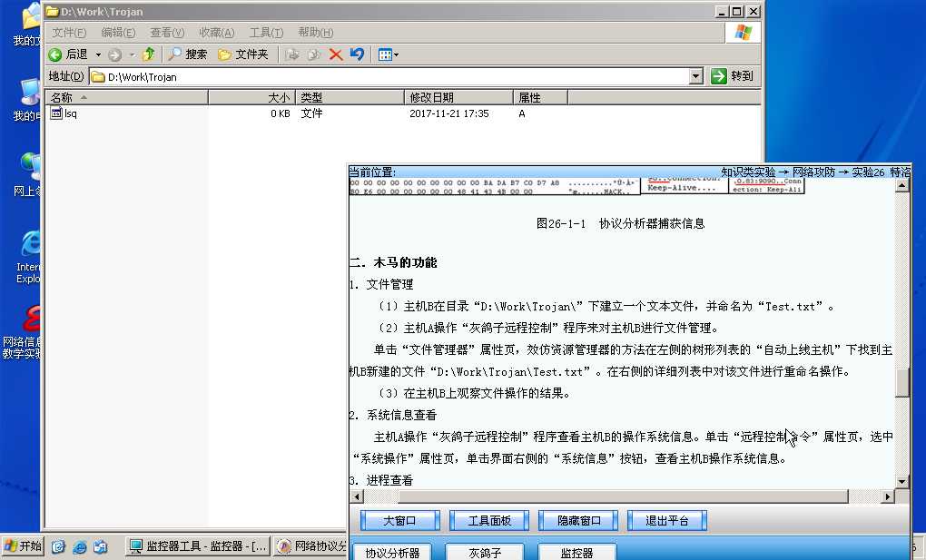Screen dimensions: 926x560
Task: Click the horizontal scrollbar right arrow
Action: point(888,496)
